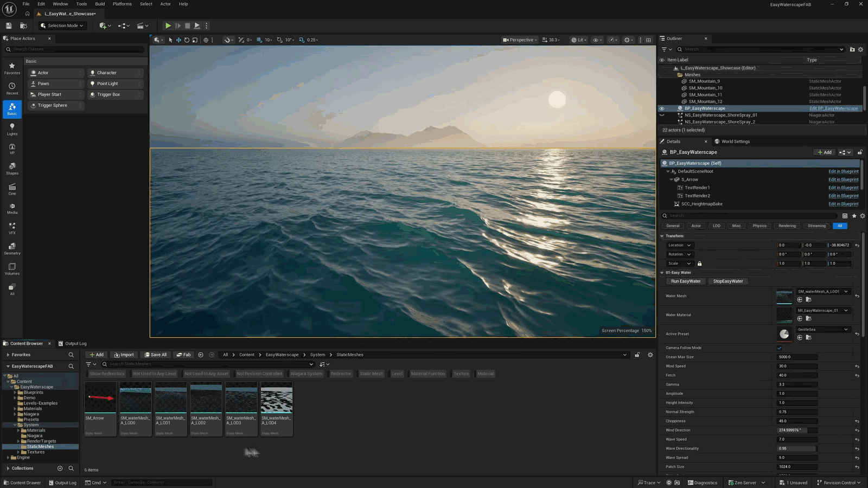
Task: Select the Favorites category in Place Actors
Action: tap(12, 68)
